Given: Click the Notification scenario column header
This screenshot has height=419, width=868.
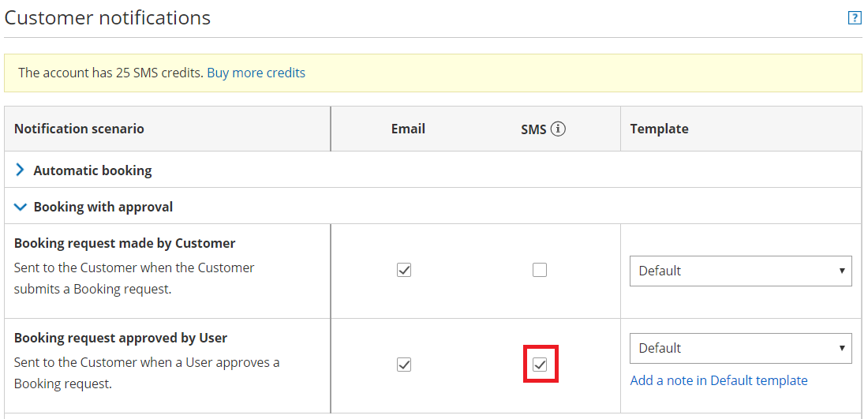Looking at the screenshot, I should pos(79,129).
